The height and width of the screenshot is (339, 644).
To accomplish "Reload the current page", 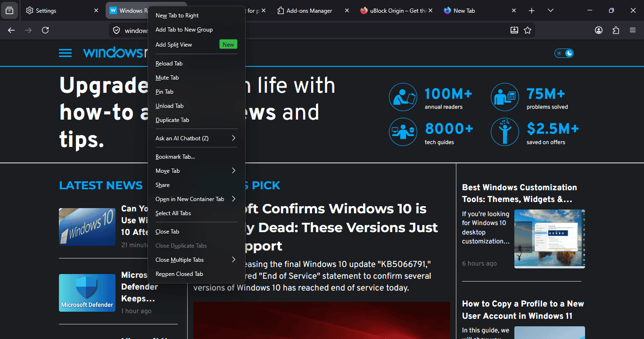I will pos(45,30).
